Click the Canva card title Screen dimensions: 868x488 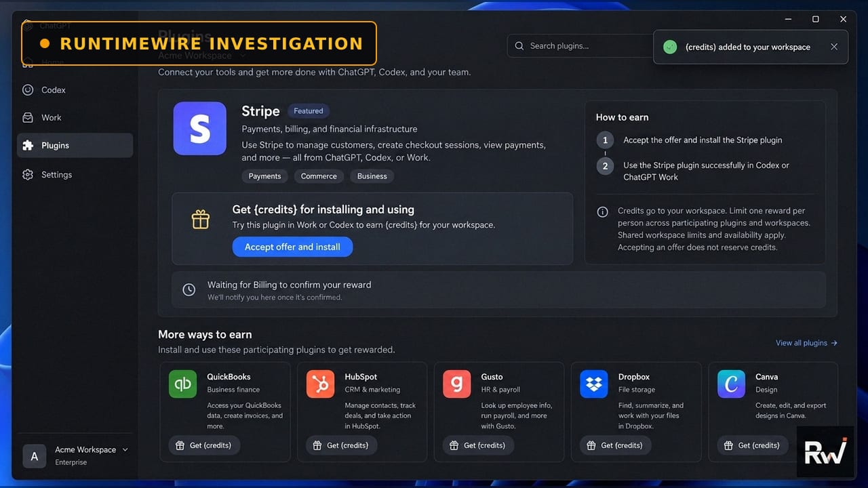click(x=766, y=377)
